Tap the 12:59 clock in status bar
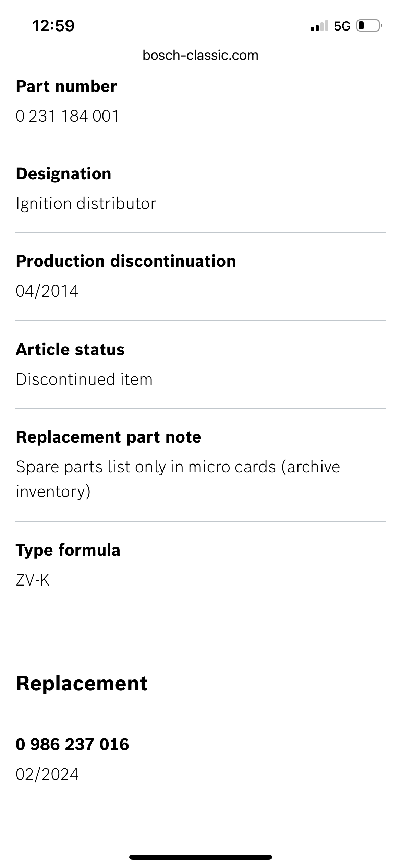Screen dimensions: 401x868 click(x=53, y=26)
